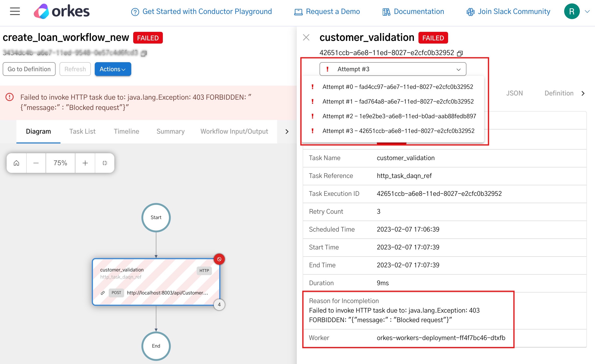This screenshot has height=364, width=595.
Task: Zoom out the workflow diagram
Action: coord(36,163)
